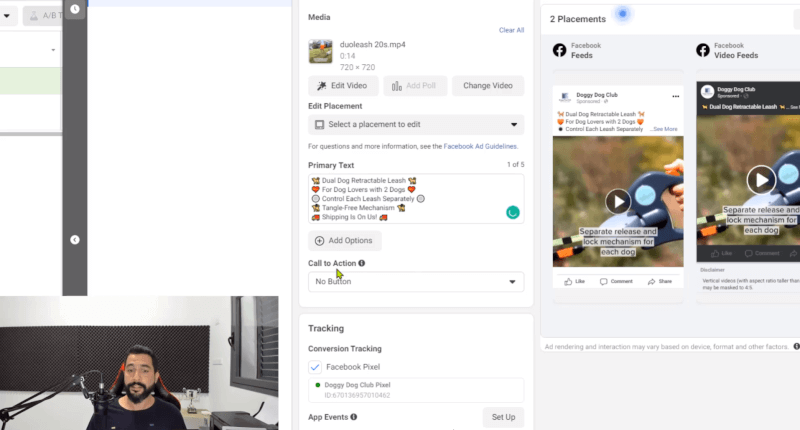Open the small dropdown arrow in left panel
The image size is (800, 430).
(53, 50)
